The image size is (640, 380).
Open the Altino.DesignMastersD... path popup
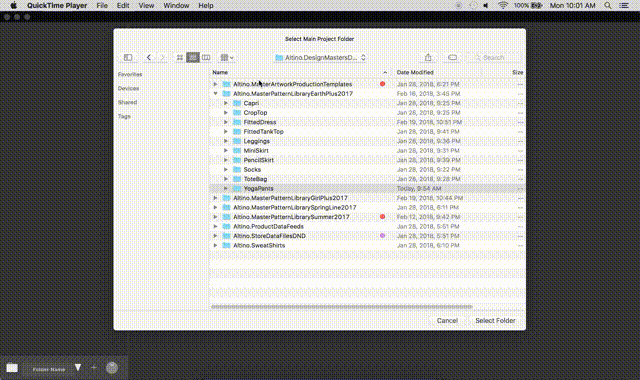tap(320, 58)
